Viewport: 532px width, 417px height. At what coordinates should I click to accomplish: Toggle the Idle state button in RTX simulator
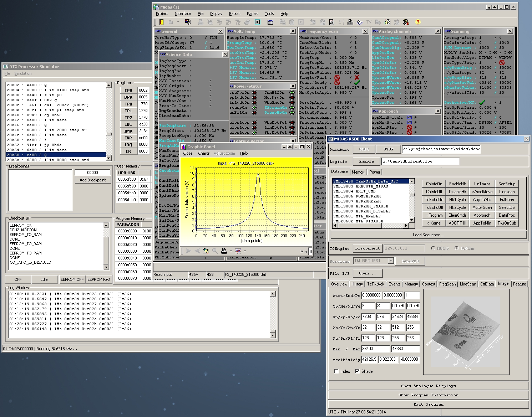(x=44, y=279)
